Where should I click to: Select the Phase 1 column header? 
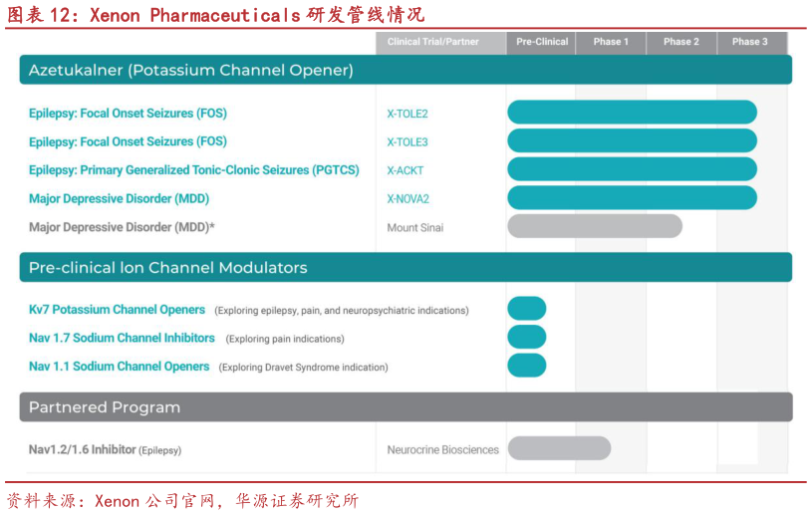(611, 43)
